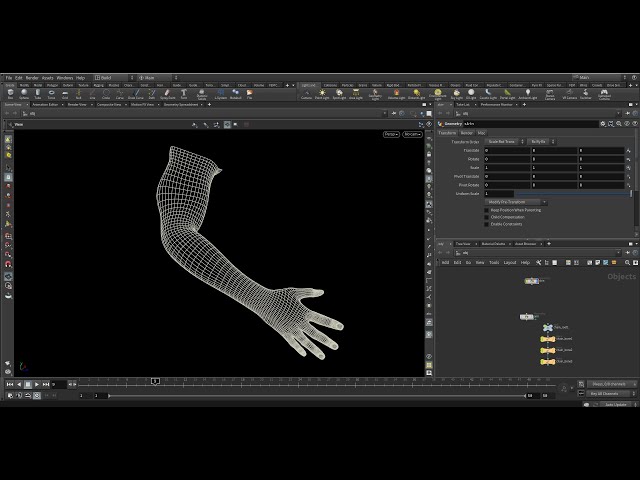Screen dimensions: 640x480
Task: Open the Tree View pane tab
Action: click(x=463, y=244)
